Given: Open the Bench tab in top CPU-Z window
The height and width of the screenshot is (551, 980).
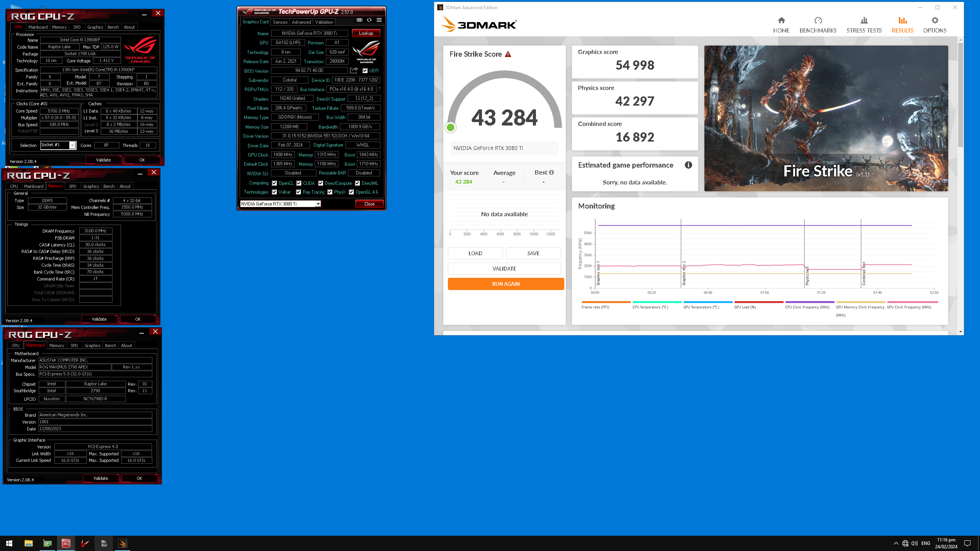Looking at the screenshot, I should pyautogui.click(x=113, y=27).
